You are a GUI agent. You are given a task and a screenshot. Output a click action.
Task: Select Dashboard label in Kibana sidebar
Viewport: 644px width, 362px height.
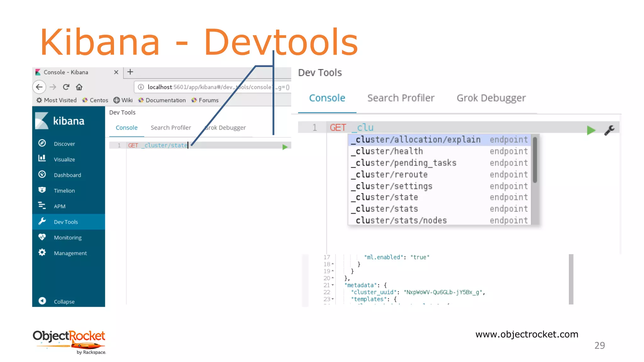67,175
